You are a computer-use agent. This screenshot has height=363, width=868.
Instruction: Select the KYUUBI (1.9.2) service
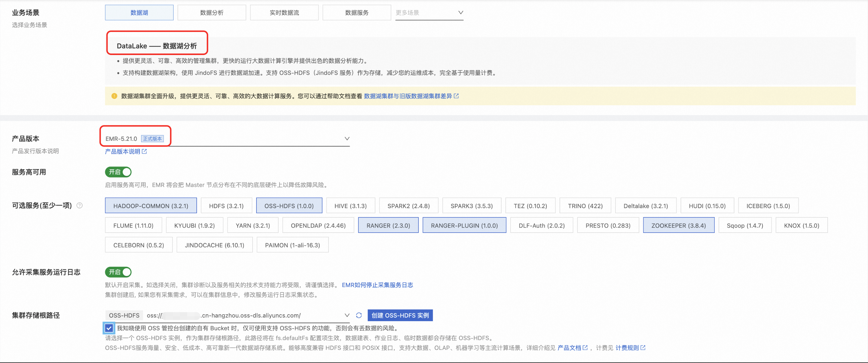pos(194,225)
